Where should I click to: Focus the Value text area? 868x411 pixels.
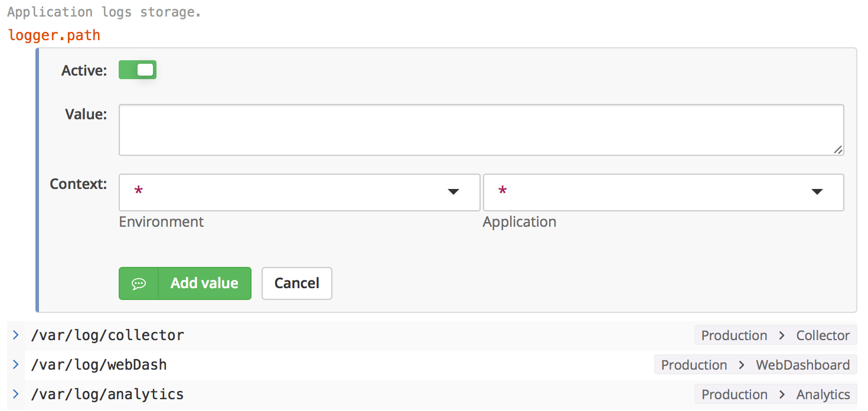(481, 130)
